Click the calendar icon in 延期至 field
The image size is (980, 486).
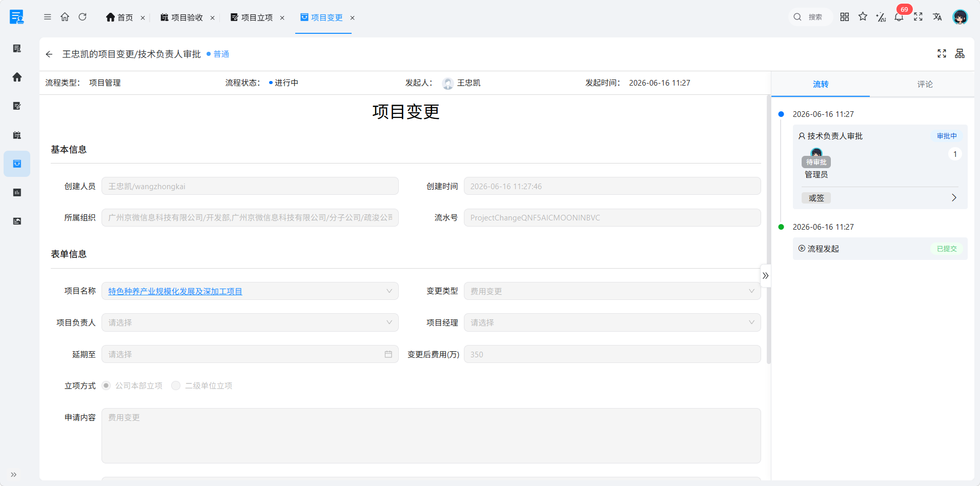click(388, 354)
